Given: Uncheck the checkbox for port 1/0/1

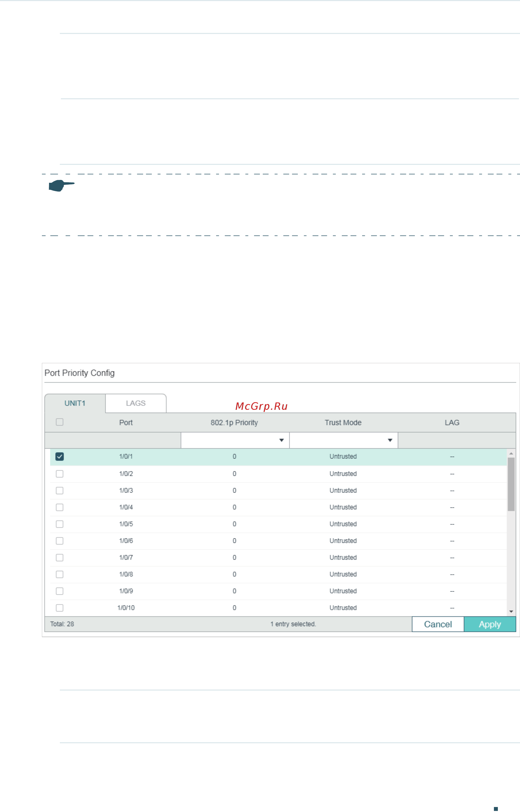Looking at the screenshot, I should tap(59, 456).
